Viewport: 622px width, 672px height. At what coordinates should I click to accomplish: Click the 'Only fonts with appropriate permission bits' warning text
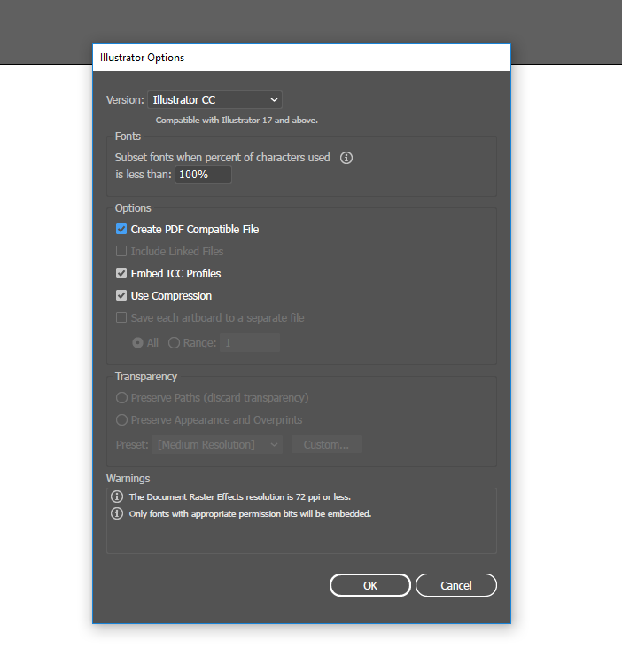(250, 514)
